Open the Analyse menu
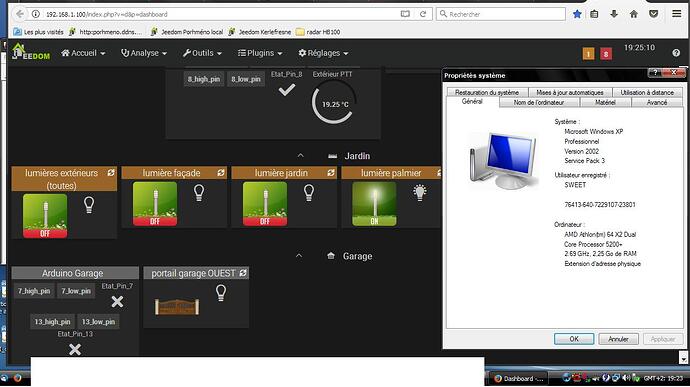 [144, 53]
